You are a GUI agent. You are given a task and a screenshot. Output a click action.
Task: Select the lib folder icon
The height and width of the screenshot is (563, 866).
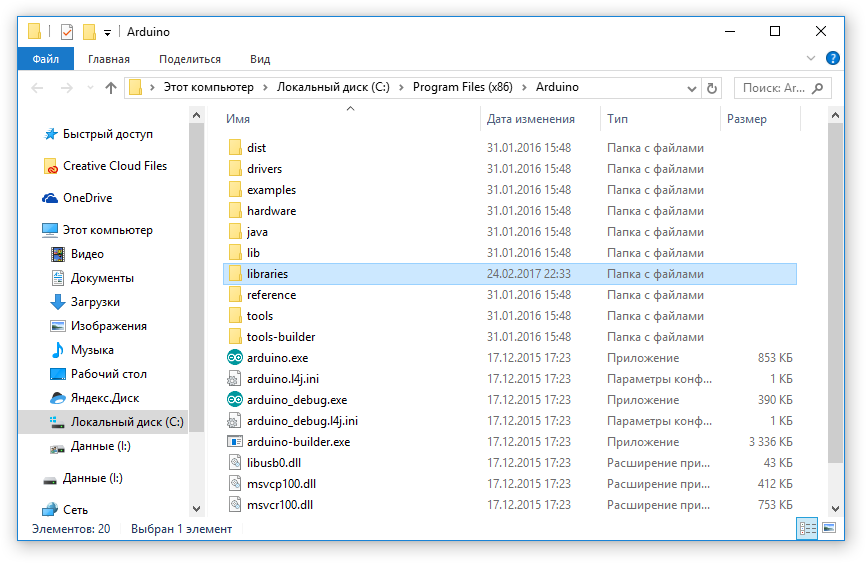[x=235, y=252]
